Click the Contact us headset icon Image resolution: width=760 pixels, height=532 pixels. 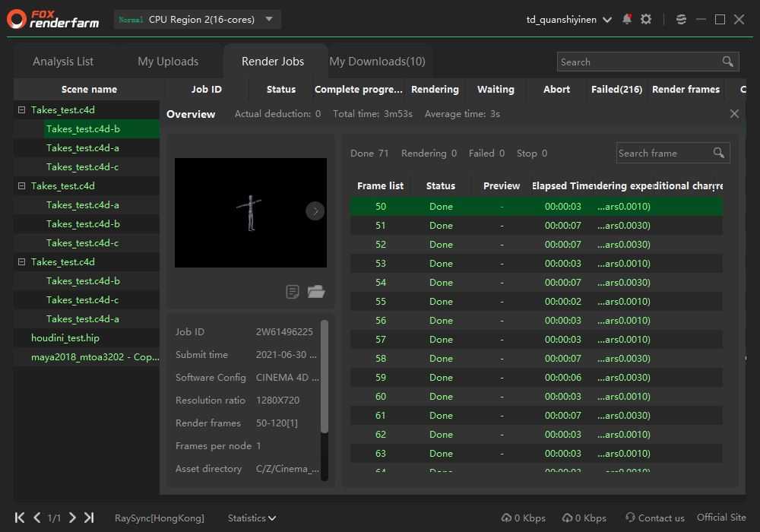pos(630,518)
